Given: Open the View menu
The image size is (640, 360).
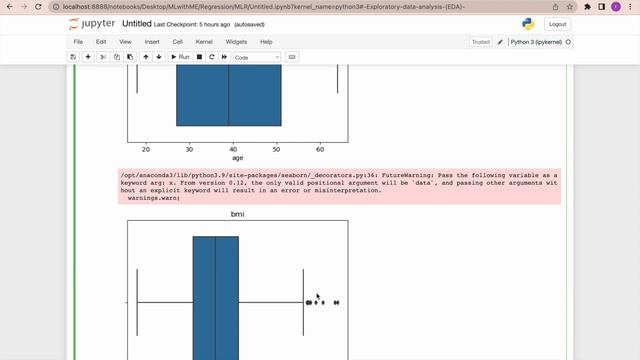Looking at the screenshot, I should 125,42.
